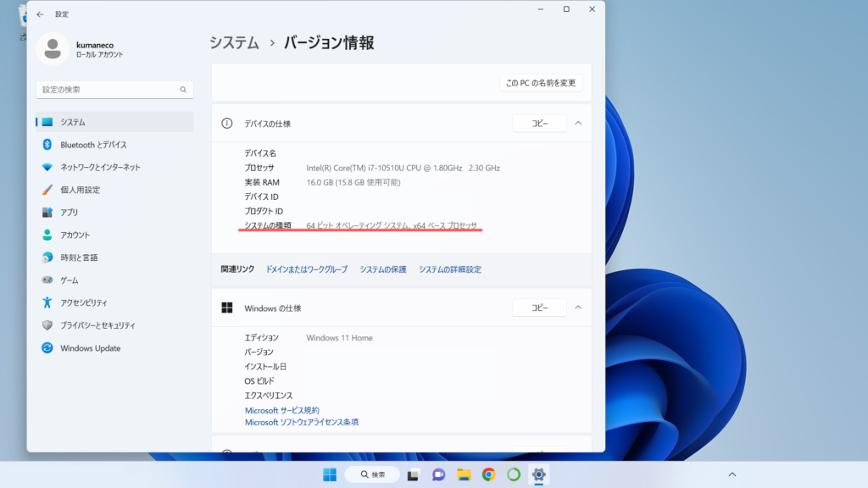Open Microsoft サービス規約 link
Image resolution: width=868 pixels, height=488 pixels.
(x=282, y=411)
